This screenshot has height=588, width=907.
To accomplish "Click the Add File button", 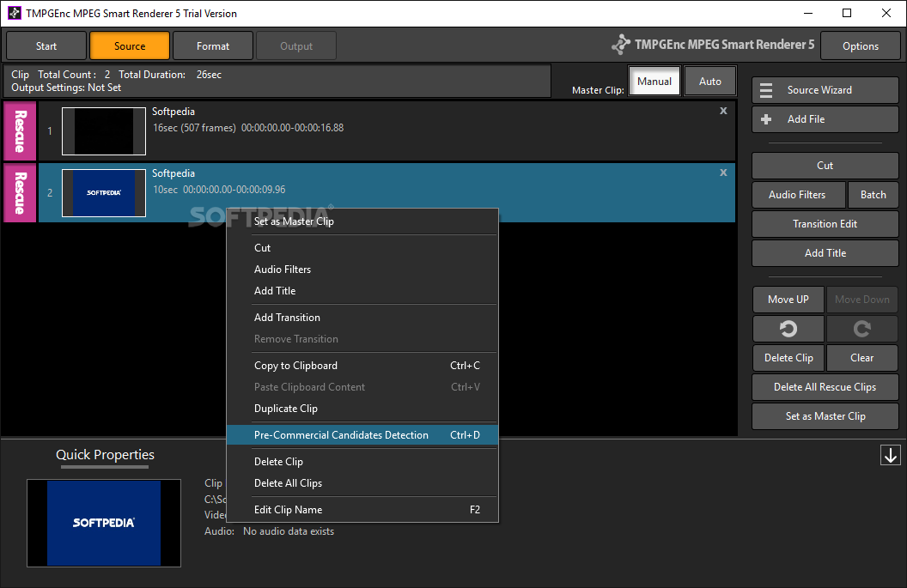I will [x=825, y=119].
